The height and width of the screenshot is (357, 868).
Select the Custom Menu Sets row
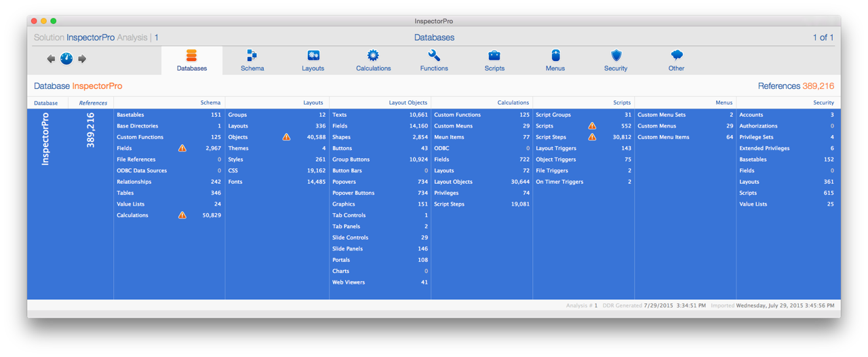[685, 115]
